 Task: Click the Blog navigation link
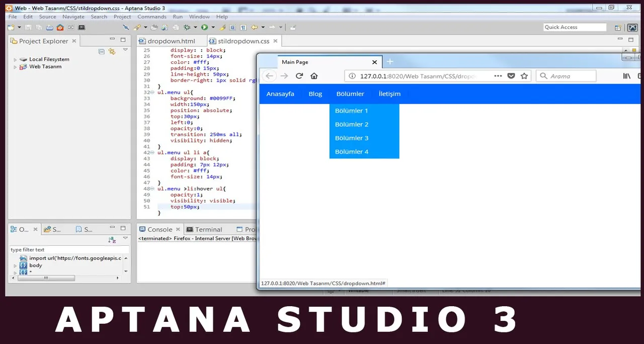click(x=315, y=94)
